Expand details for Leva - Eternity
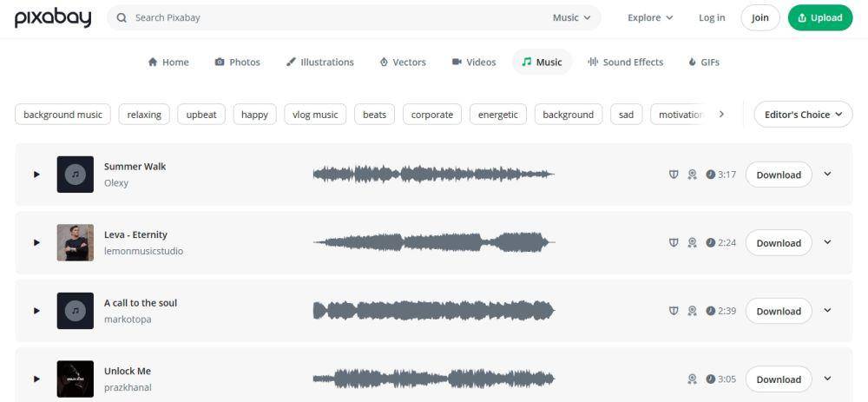Screen dimensions: 868x402 [827, 242]
